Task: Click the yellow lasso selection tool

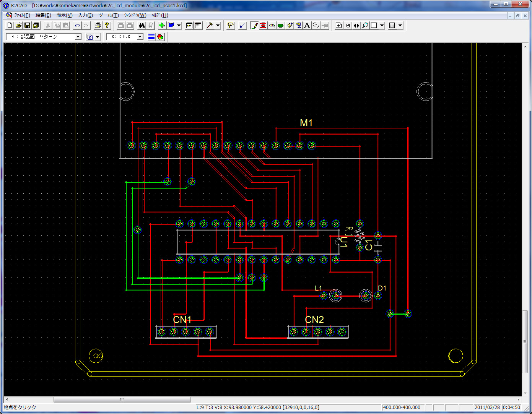Action: [230, 26]
